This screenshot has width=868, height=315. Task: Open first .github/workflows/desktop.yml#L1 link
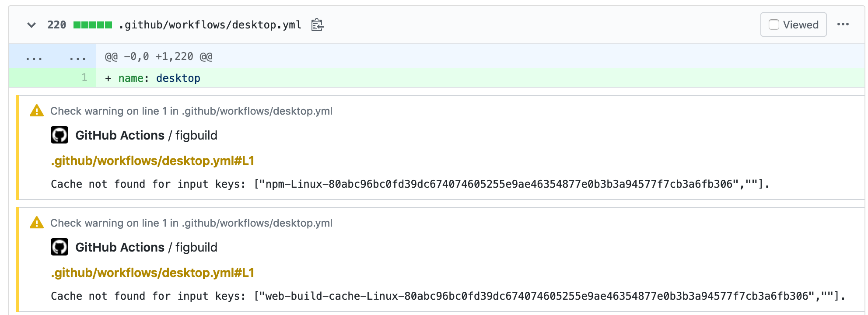tap(153, 161)
